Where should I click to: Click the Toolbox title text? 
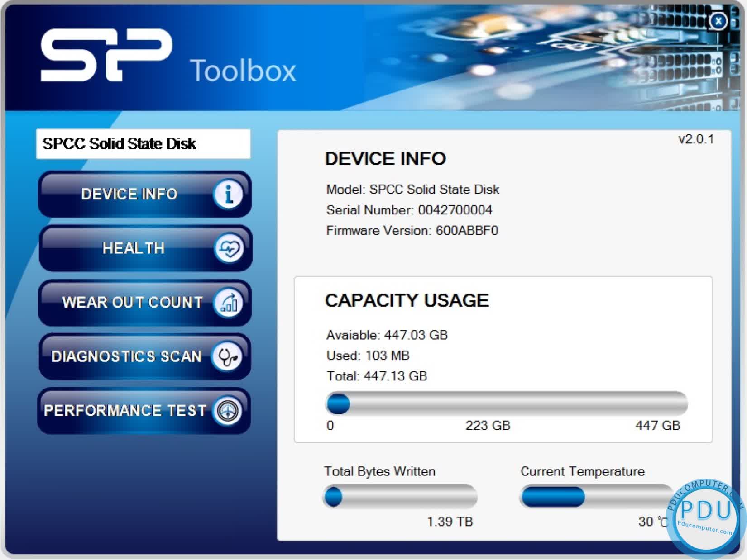click(x=244, y=70)
